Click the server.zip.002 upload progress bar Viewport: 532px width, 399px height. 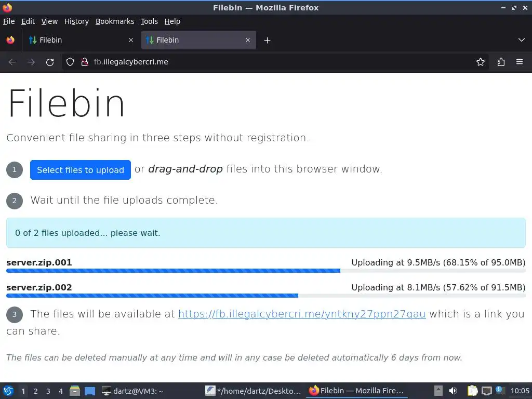click(x=265, y=296)
